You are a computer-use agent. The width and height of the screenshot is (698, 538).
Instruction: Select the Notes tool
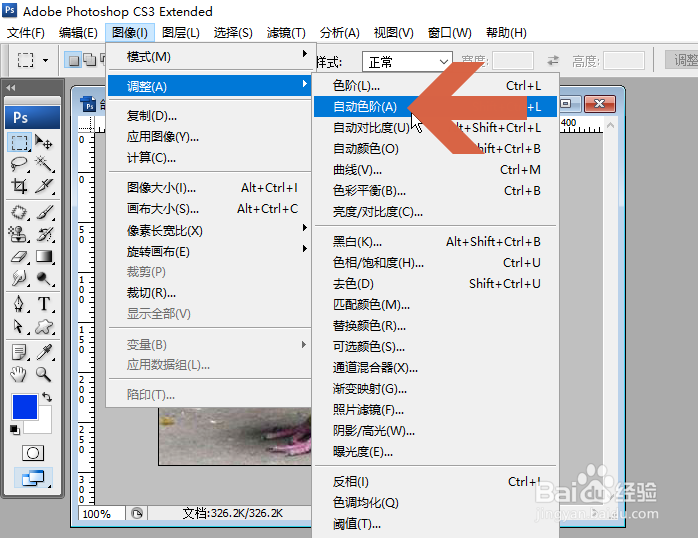point(19,352)
